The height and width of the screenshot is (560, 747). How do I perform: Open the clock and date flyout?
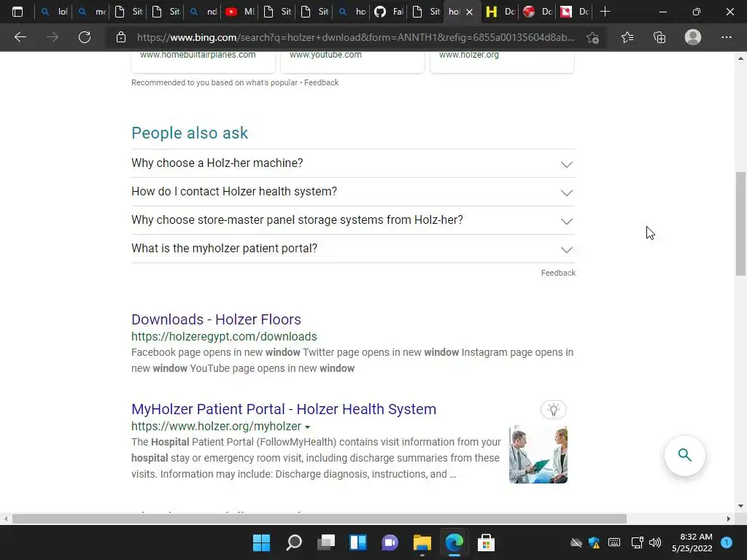(692, 542)
